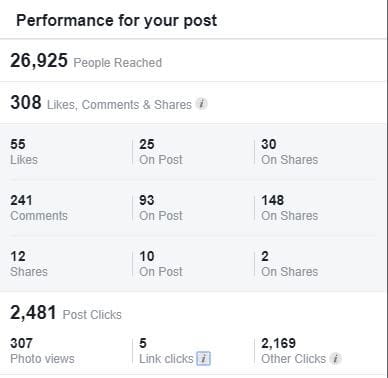Open the 55 Likes stat

click(x=24, y=152)
